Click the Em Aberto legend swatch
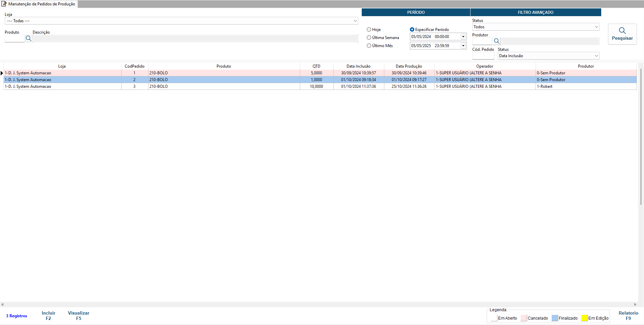Screen dimensions: 644x325 [x=494, y=318]
